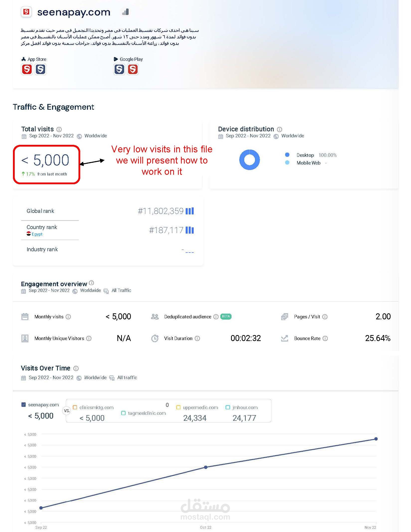411x532 pixels.
Task: Click the globe icon under Device distribution
Action: [276, 136]
